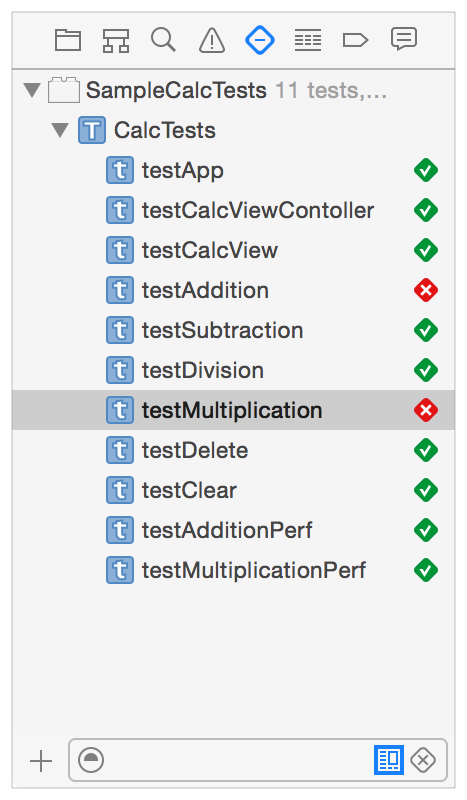Viewport: 467px width, 800px height.
Task: Show the Breakpoint navigator icon
Action: [355, 40]
